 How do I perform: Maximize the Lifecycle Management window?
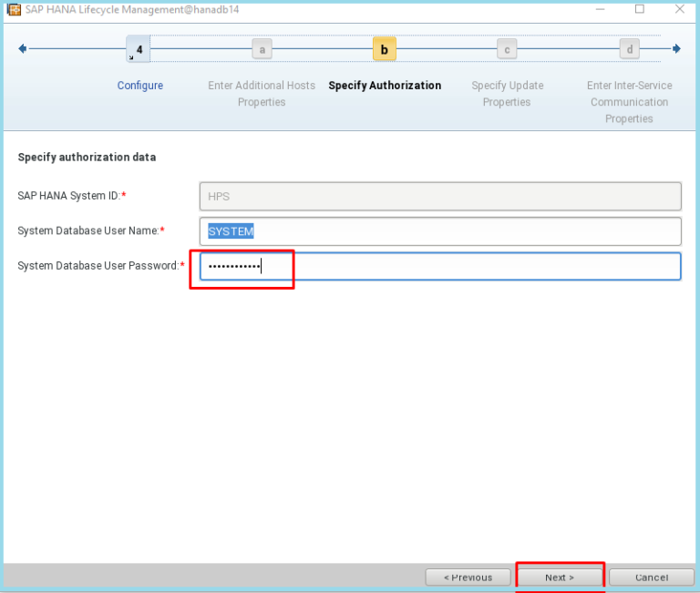[x=639, y=9]
